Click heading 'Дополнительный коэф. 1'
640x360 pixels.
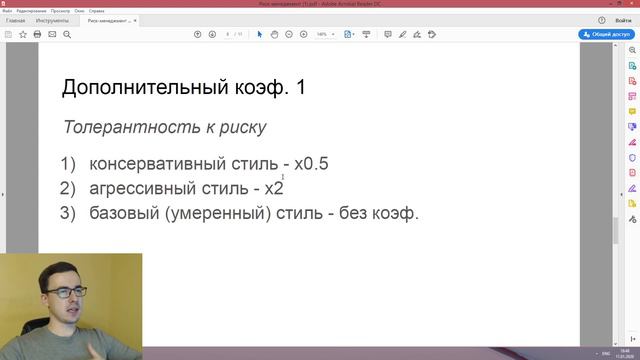[183, 87]
